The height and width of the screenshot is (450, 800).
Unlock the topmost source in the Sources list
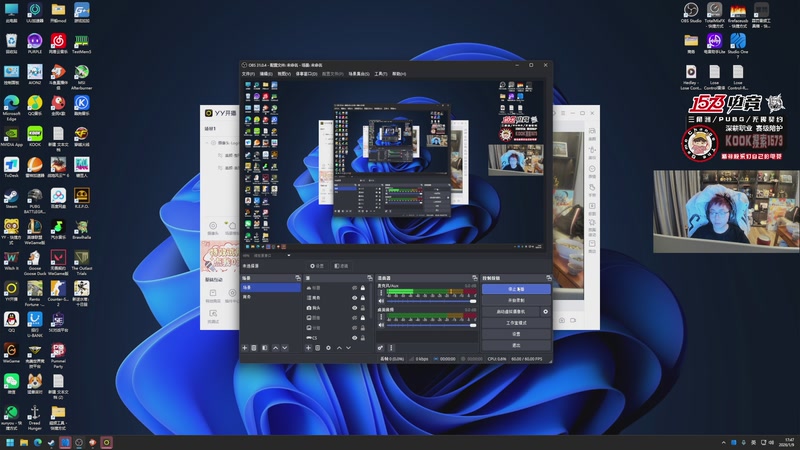click(363, 288)
